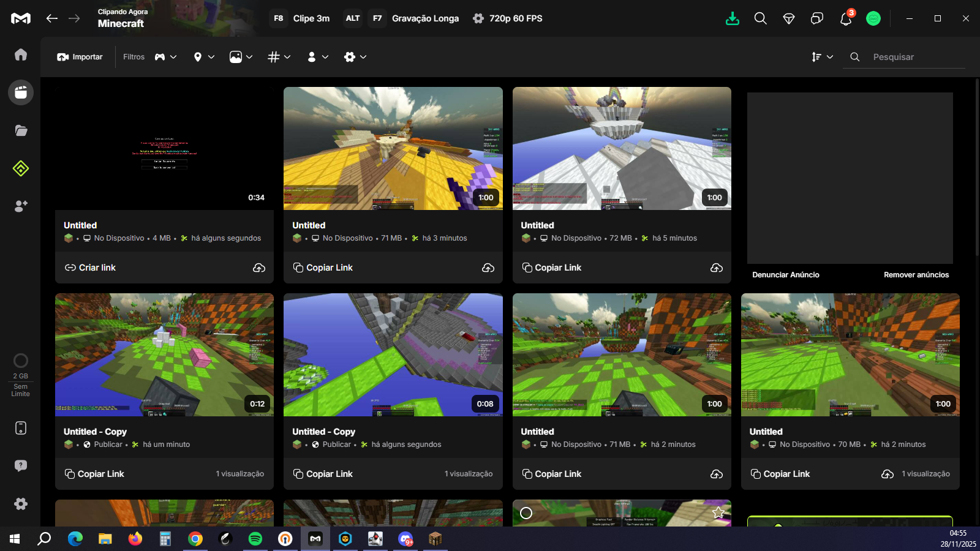
Task: Open notifications bell with 3 badge
Action: click(x=846, y=18)
